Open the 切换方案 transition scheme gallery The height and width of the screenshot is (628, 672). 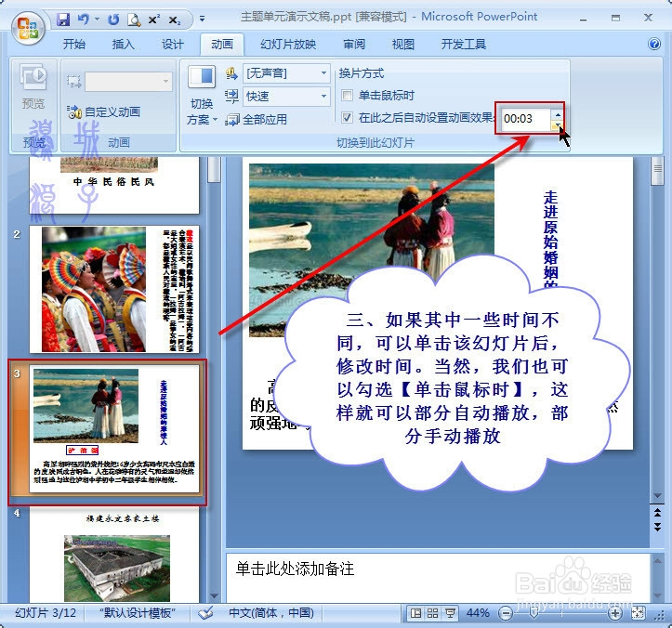(x=202, y=95)
